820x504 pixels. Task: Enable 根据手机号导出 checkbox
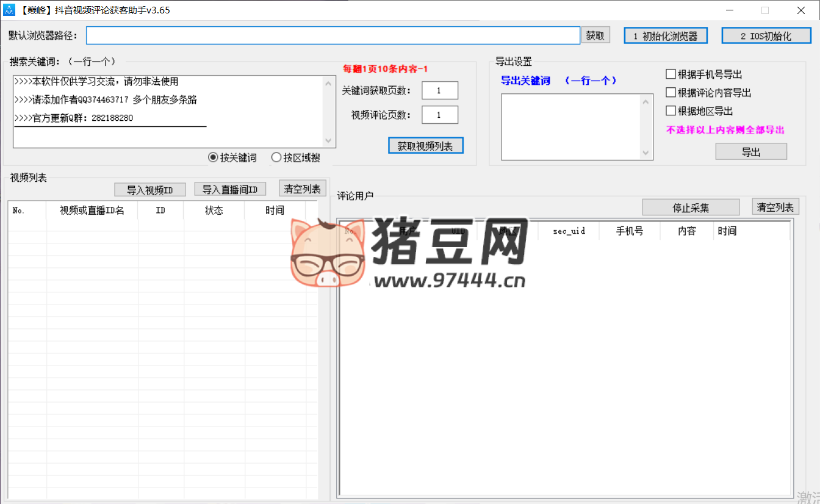click(671, 74)
